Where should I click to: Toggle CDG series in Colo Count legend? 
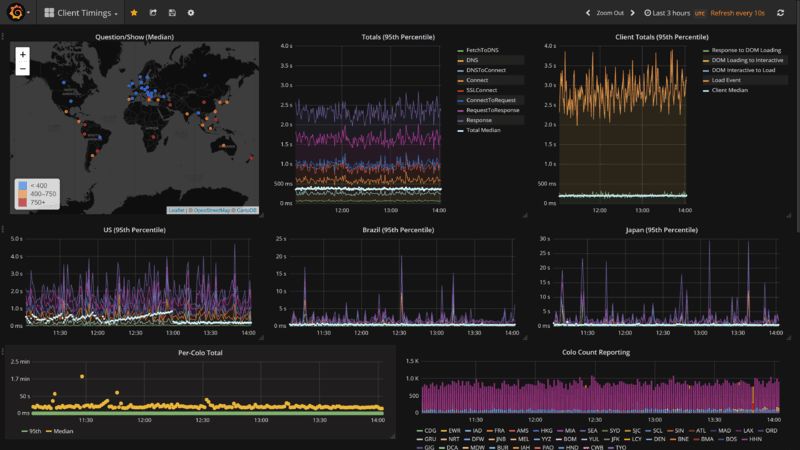(x=430, y=431)
